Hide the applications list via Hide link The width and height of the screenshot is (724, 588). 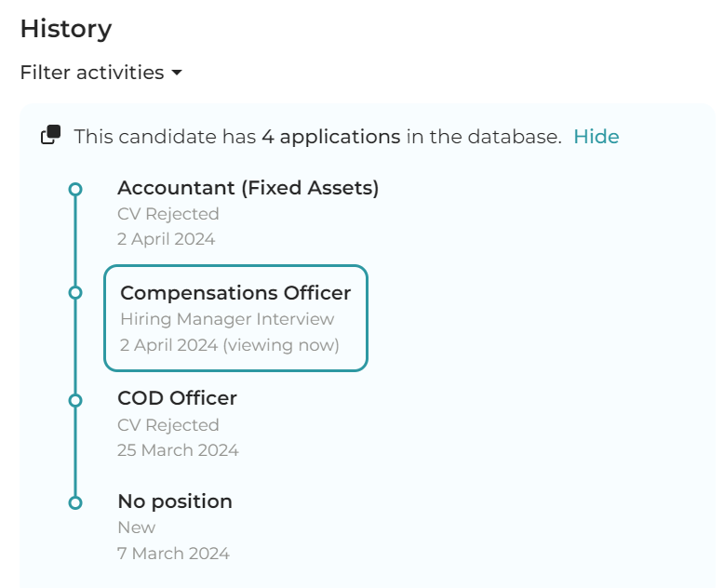(597, 137)
